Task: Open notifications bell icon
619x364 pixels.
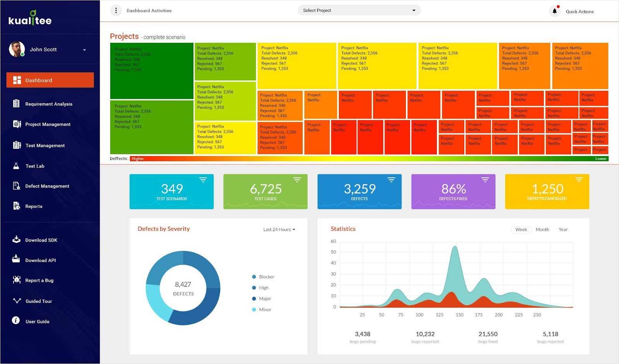Action: click(555, 11)
